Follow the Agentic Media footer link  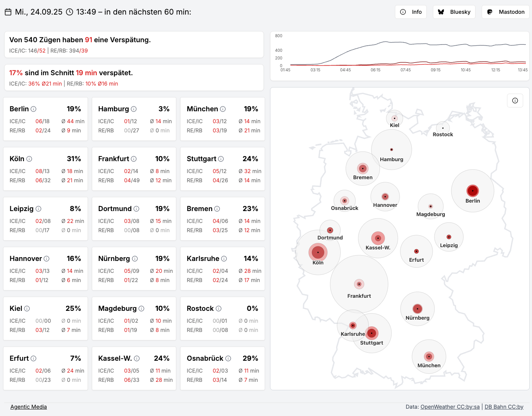click(x=28, y=407)
